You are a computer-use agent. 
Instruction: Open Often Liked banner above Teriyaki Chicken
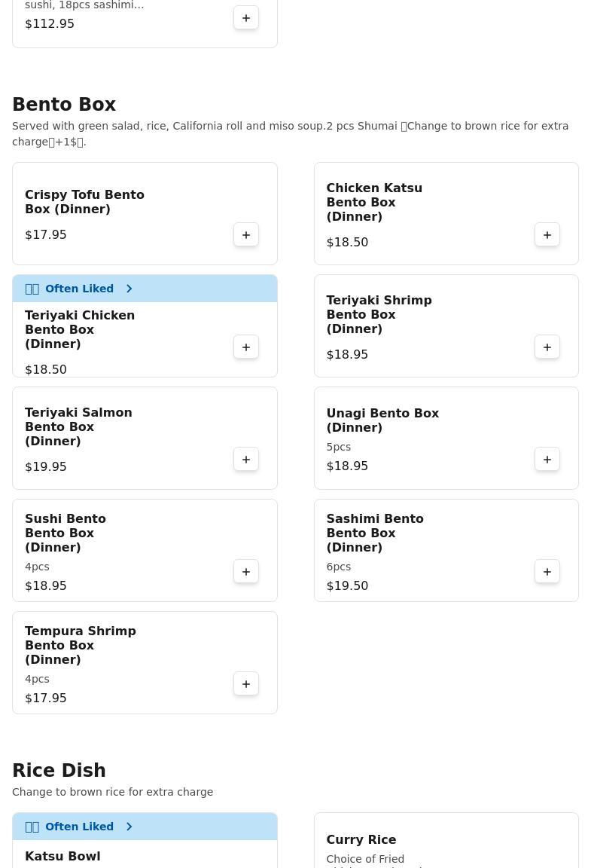click(x=79, y=289)
